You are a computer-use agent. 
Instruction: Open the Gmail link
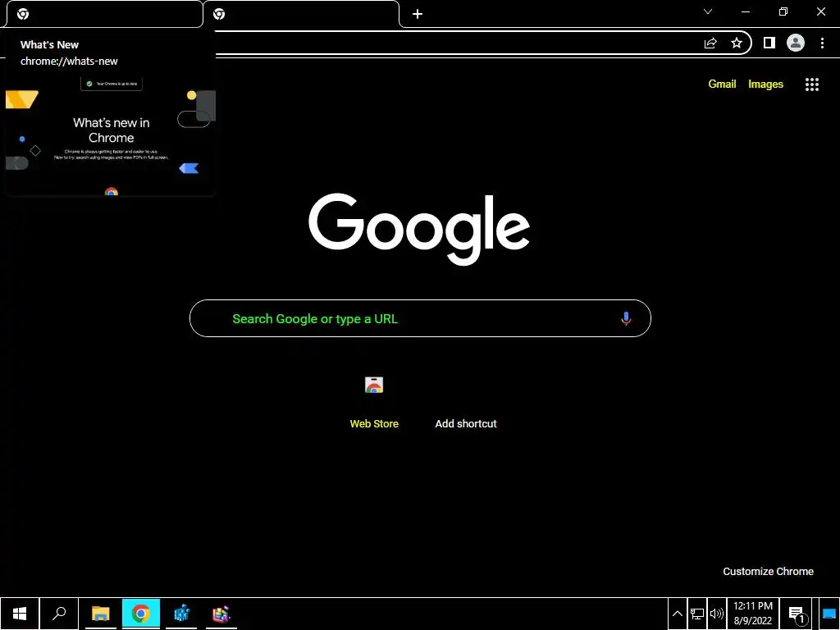pyautogui.click(x=722, y=84)
